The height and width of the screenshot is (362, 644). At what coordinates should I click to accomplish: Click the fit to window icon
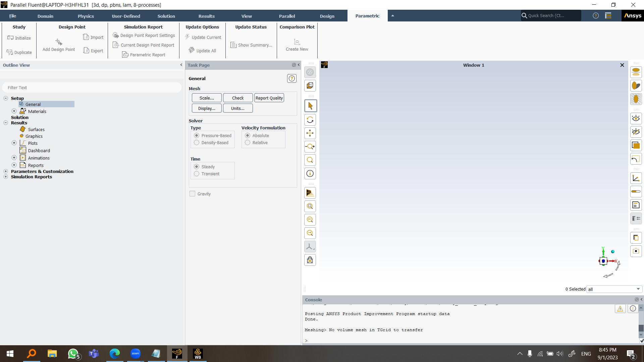(310, 206)
